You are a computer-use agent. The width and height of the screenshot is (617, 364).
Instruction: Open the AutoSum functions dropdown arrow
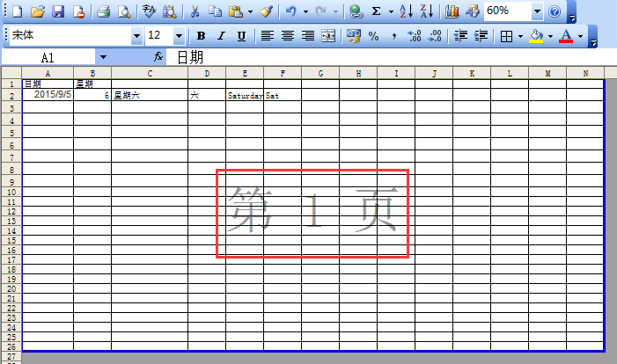[x=391, y=11]
